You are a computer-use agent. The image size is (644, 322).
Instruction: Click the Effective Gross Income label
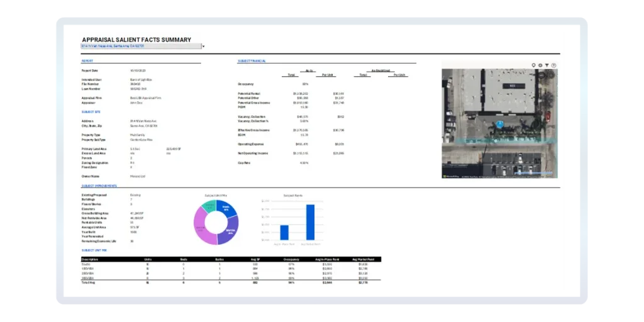(x=253, y=131)
